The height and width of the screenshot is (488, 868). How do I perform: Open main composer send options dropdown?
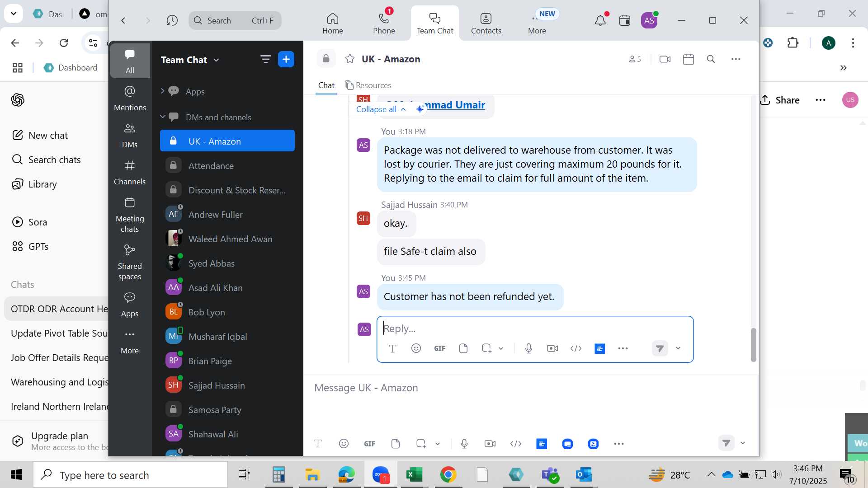click(743, 443)
